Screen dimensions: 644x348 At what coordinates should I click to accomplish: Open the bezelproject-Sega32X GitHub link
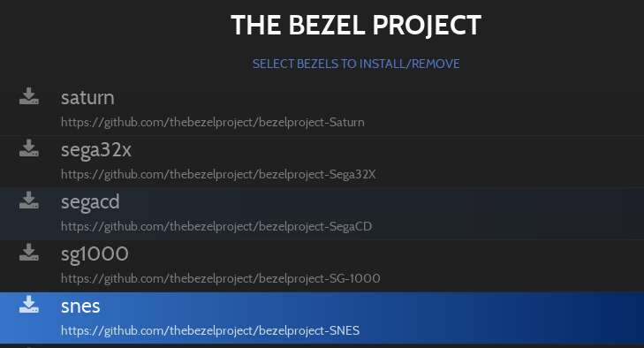coord(218,175)
